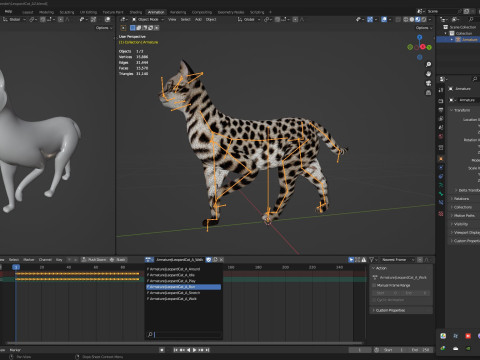Enable Manual Frame Range checkbox

pos(374,285)
